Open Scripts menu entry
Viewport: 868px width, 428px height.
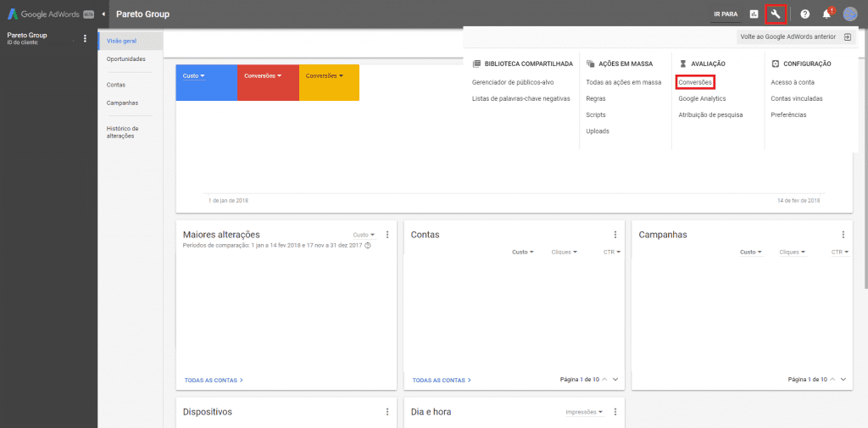(596, 115)
